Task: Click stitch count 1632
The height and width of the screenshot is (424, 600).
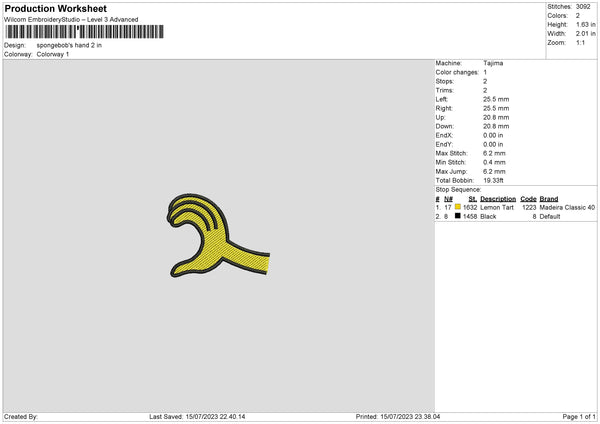Action: [470, 207]
